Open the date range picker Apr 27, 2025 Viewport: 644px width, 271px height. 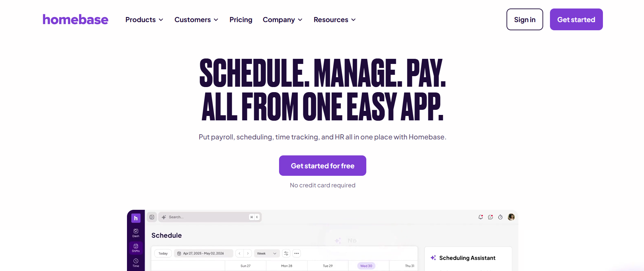[x=203, y=253]
